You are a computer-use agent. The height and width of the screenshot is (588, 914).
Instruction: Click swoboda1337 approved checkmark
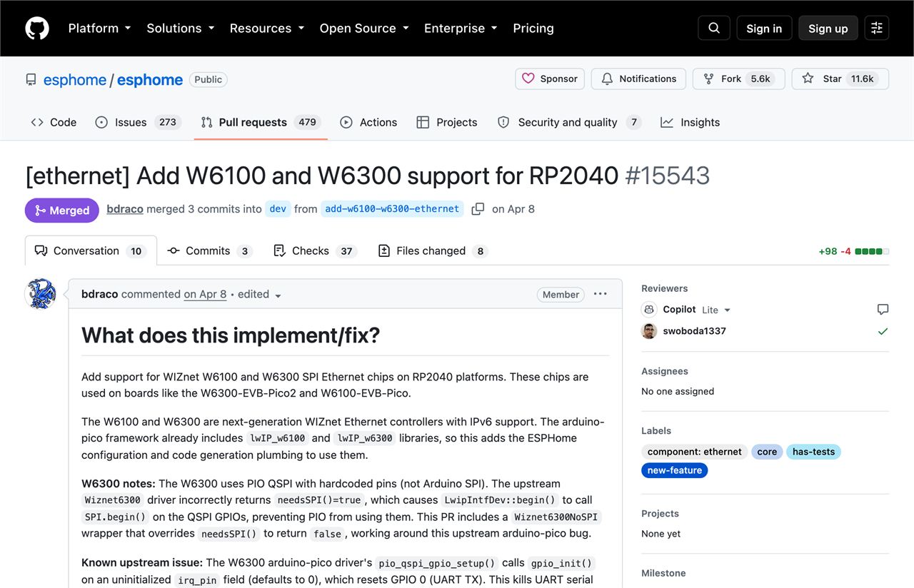click(x=883, y=331)
